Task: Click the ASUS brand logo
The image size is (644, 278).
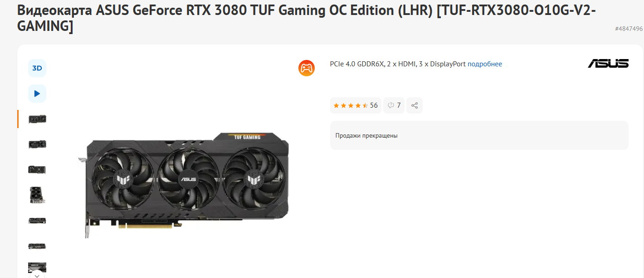Action: coord(608,64)
